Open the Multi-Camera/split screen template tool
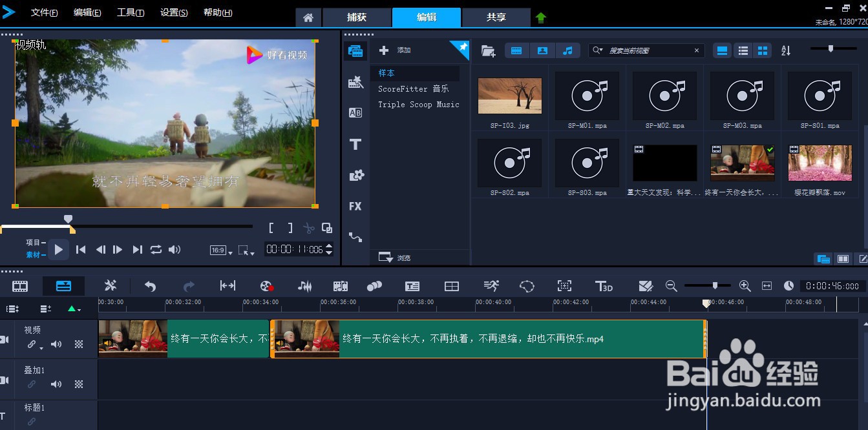The image size is (868, 430). pyautogui.click(x=452, y=286)
